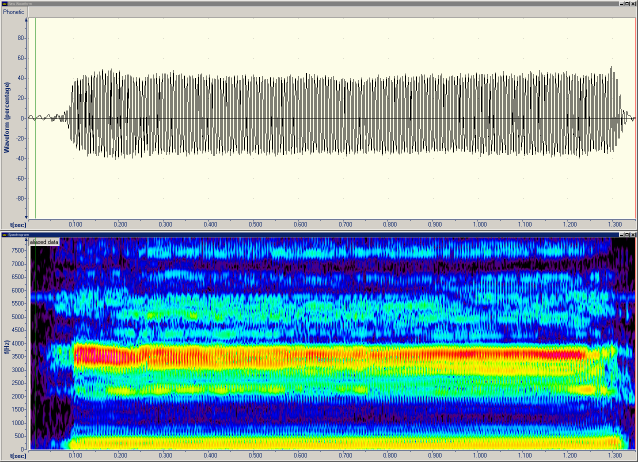Click the f(Hz) axis title in spectrogram

6,347
